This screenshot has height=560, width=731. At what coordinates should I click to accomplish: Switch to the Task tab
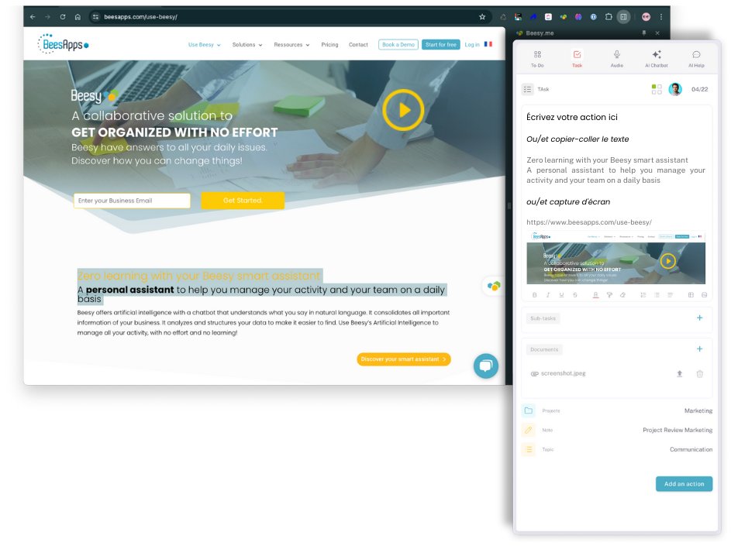[577, 59]
